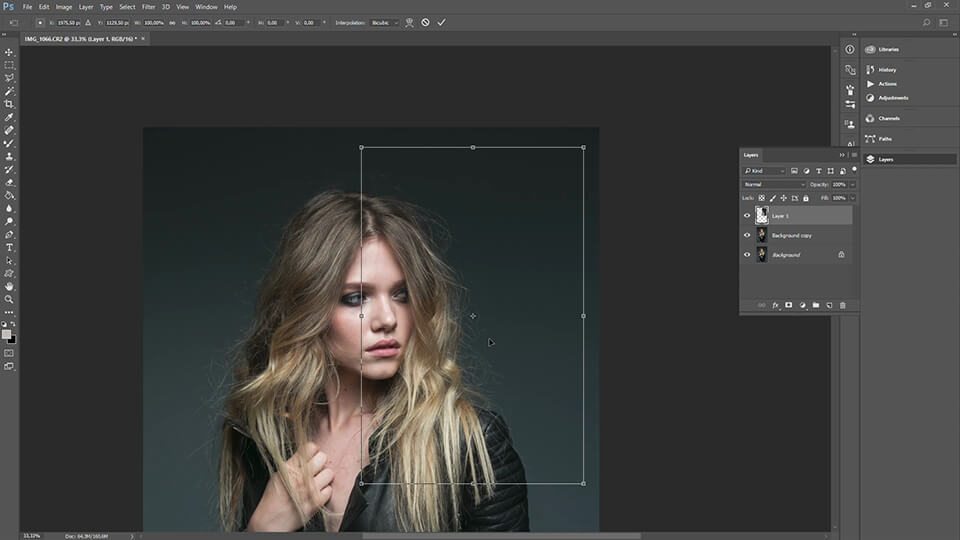Click the delete layer trash icon
This screenshot has width=960, height=540.
click(x=842, y=305)
